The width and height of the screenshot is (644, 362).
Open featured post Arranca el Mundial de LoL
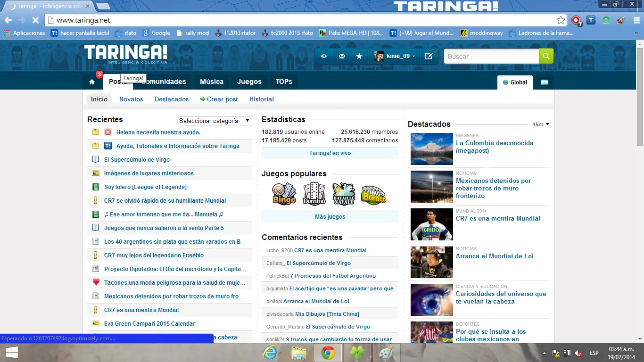pos(495,256)
